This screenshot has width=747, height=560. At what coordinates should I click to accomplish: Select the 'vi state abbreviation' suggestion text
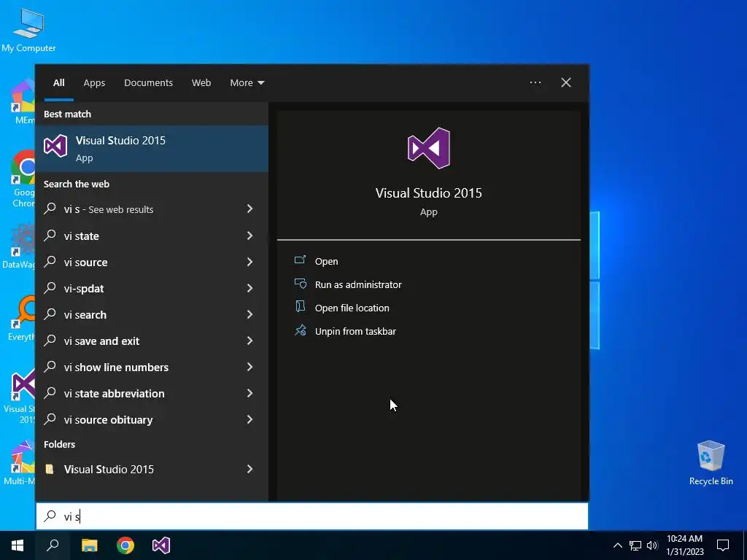click(x=115, y=393)
